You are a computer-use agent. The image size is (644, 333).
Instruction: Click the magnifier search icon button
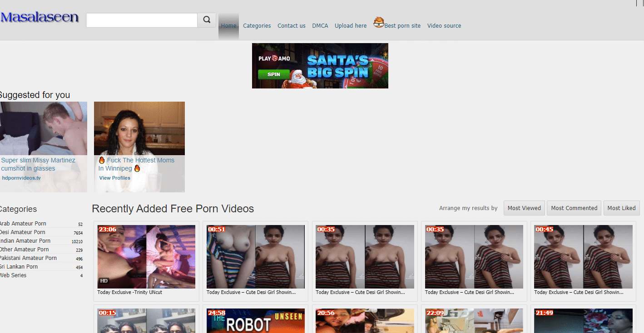(207, 20)
